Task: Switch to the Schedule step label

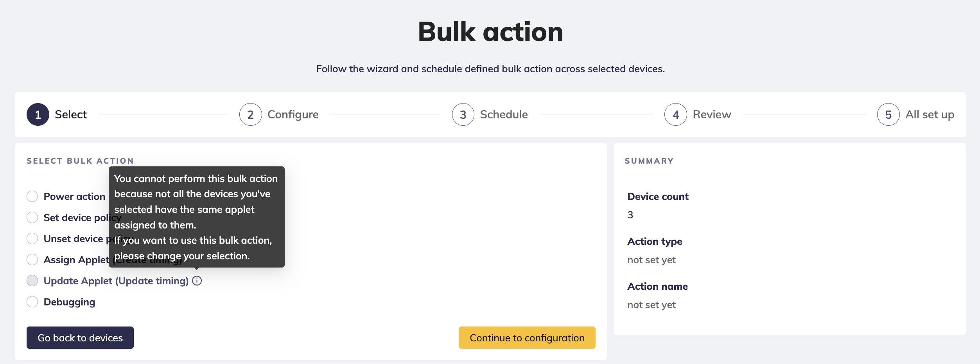Action: (504, 114)
